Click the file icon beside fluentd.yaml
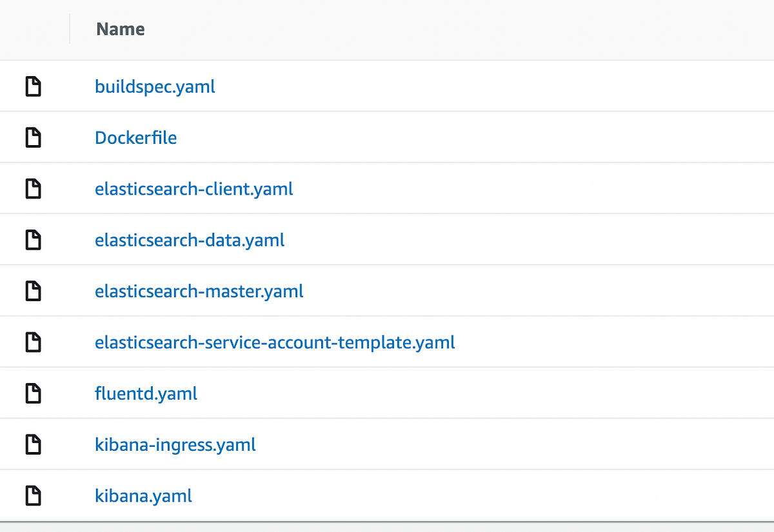This screenshot has width=774, height=532. pos(33,393)
